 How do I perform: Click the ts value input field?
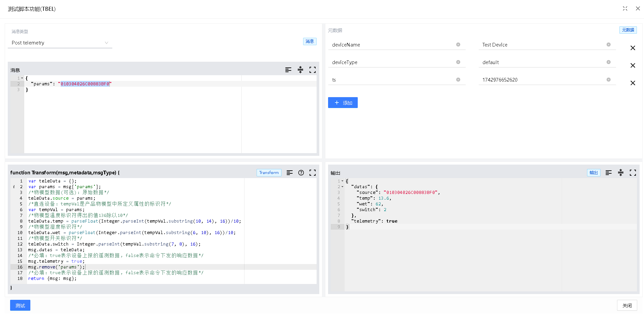click(x=543, y=80)
